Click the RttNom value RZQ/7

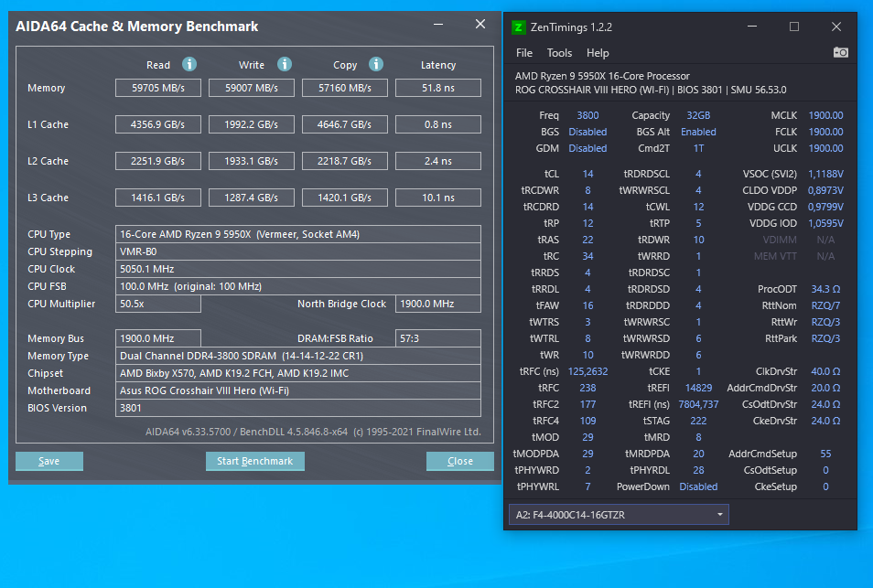point(825,305)
